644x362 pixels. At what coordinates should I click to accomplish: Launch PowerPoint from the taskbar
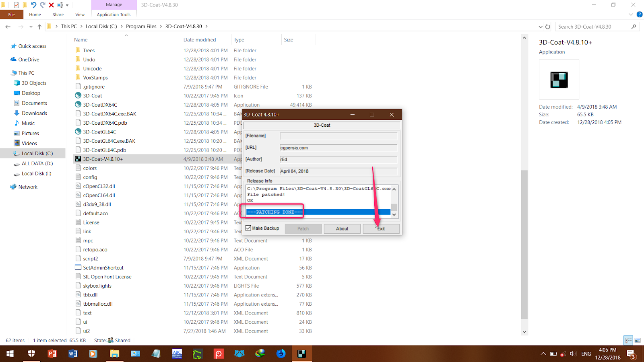(52, 354)
